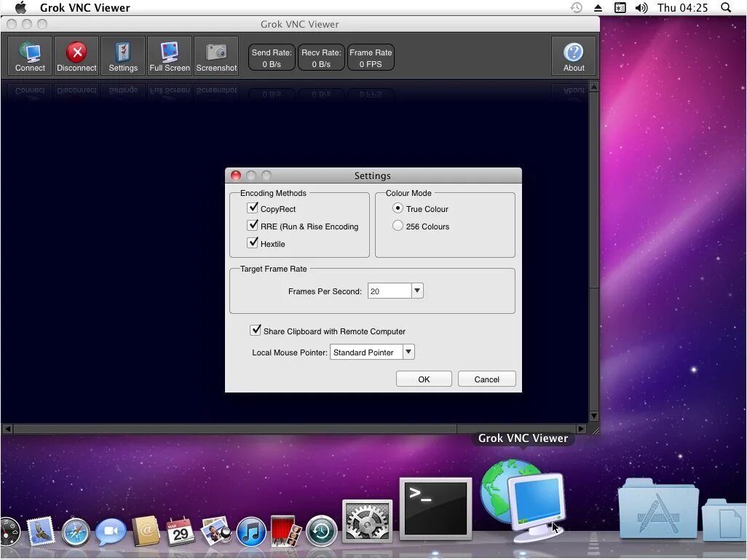
Task: Open Address Book in the dock
Action: point(146,532)
